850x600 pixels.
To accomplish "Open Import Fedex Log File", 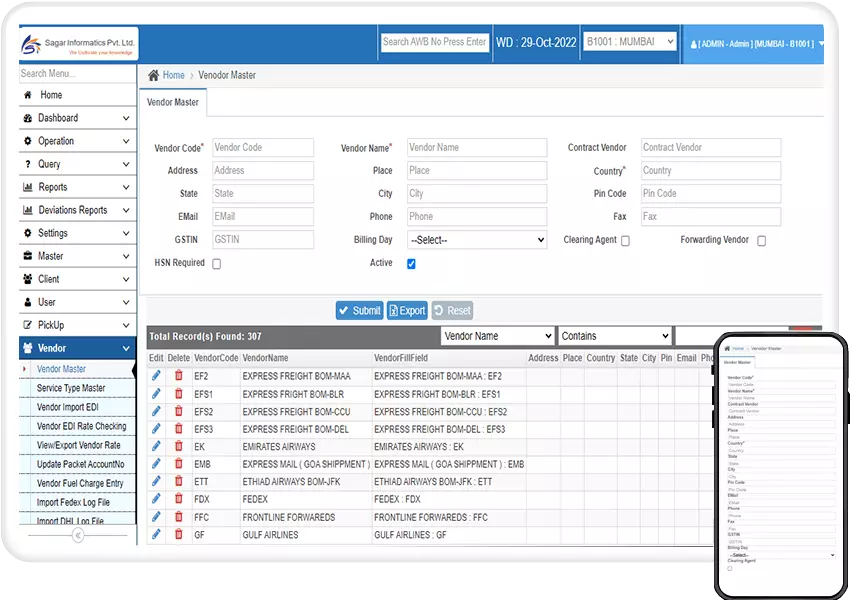I will pyautogui.click(x=73, y=502).
